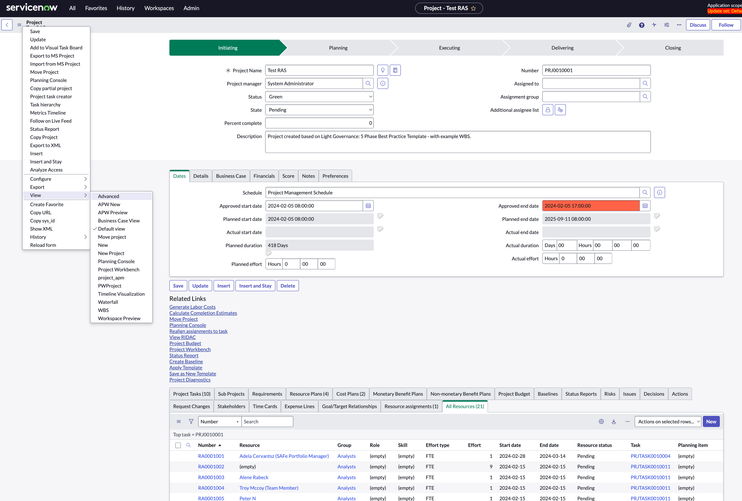Open list personalize gear icon
Screen dimensions: 742x501
tap(601, 422)
